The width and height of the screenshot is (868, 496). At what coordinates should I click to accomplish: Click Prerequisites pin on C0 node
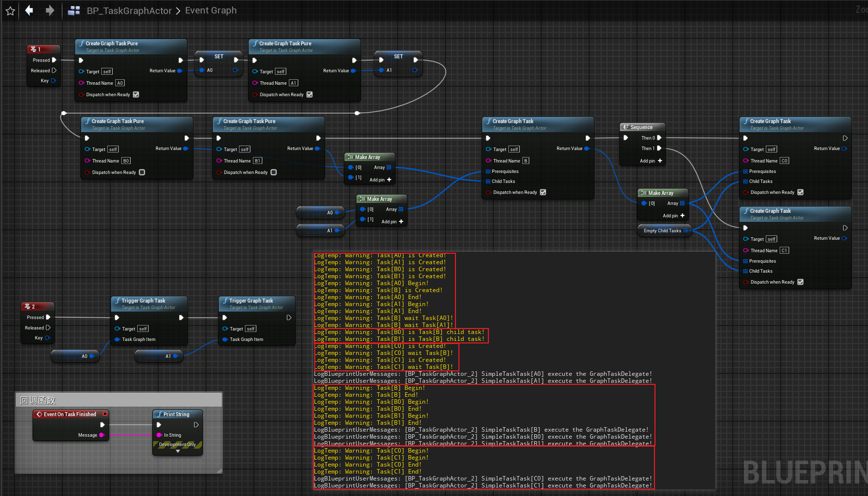click(x=745, y=171)
